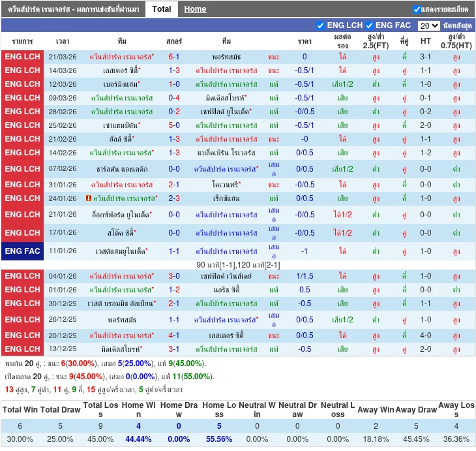Open the 3-0 score against เชฟฟิลด์ เว้นส์เดย์
Screen dimensions: 476x451
click(174, 276)
